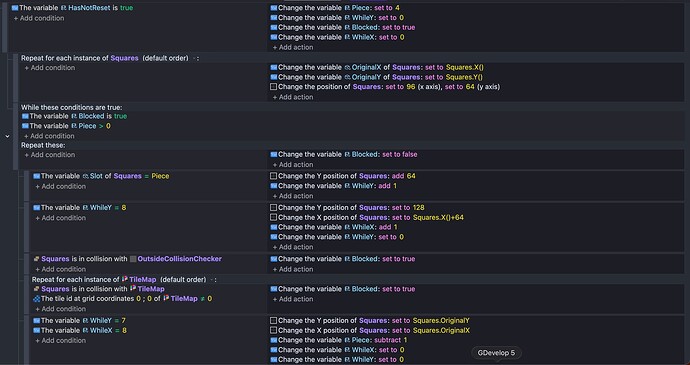690x365 pixels.
Task: Click the position icon of 'Y position: set to 128'
Action: 274,208
